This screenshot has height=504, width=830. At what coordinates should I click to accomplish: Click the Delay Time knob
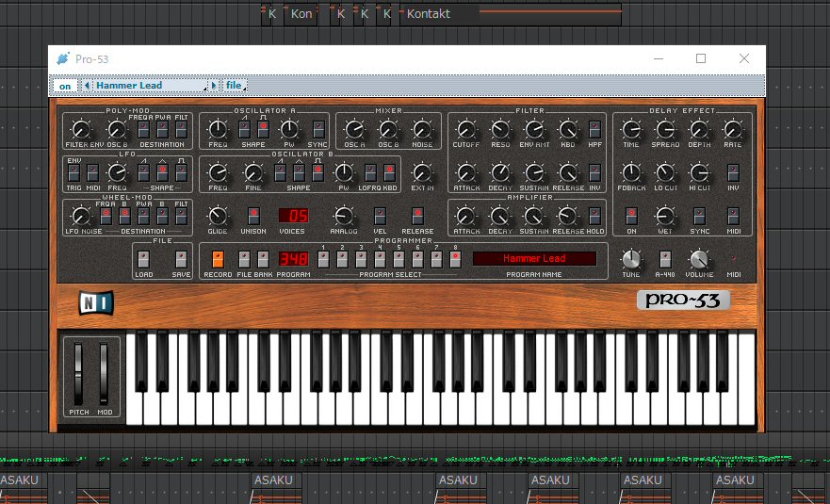click(x=631, y=130)
